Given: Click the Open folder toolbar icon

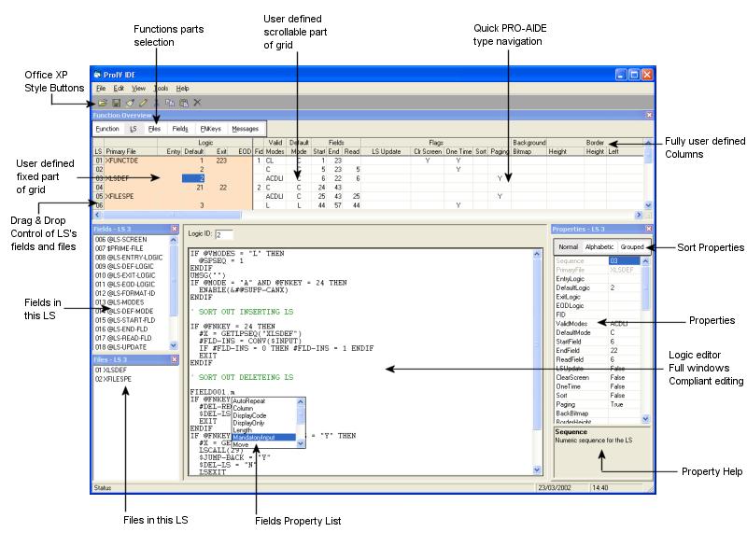Looking at the screenshot, I should (103, 103).
